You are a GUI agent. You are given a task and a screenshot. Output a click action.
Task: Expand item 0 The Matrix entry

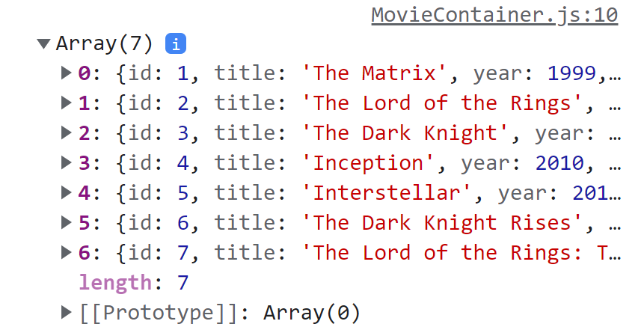coord(66,73)
